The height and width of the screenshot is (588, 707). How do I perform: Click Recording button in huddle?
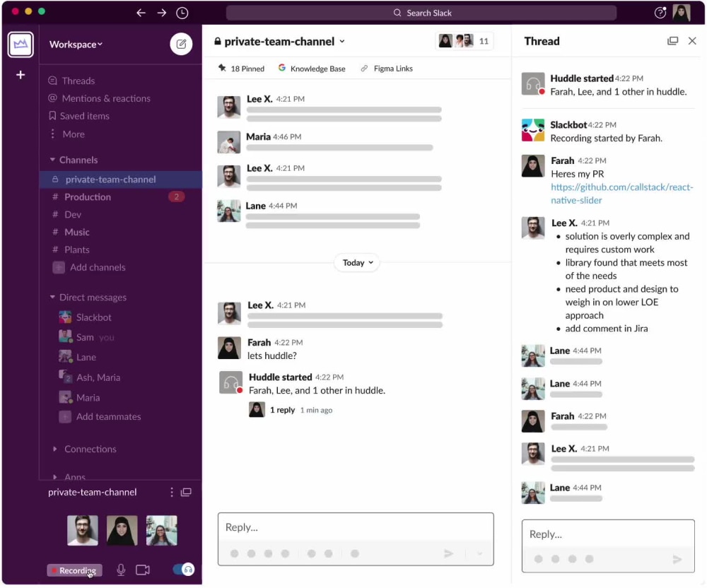tap(75, 570)
